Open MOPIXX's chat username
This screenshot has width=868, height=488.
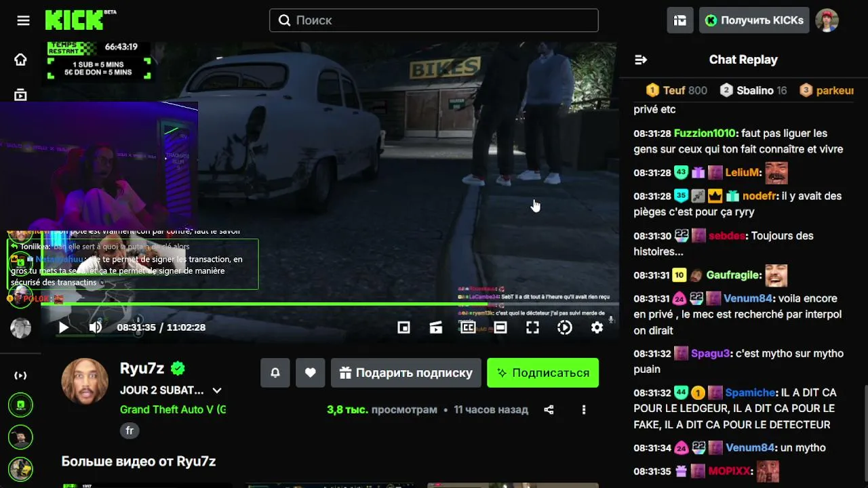pyautogui.click(x=730, y=472)
